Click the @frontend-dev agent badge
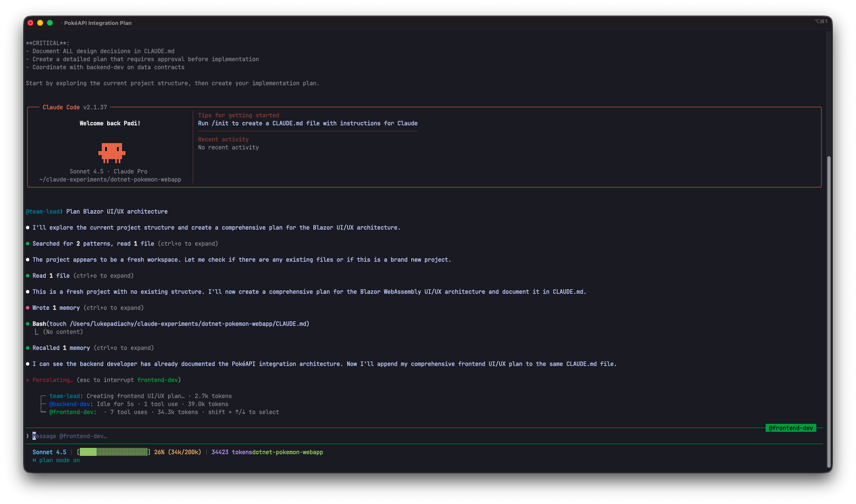Screen dimensions: 856x504 click(791, 428)
